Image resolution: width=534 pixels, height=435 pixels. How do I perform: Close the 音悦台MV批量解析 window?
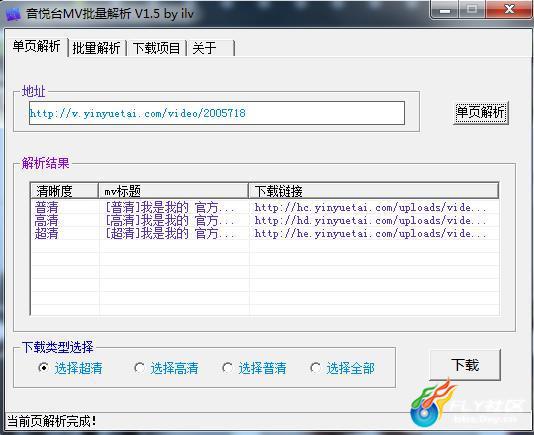(509, 9)
